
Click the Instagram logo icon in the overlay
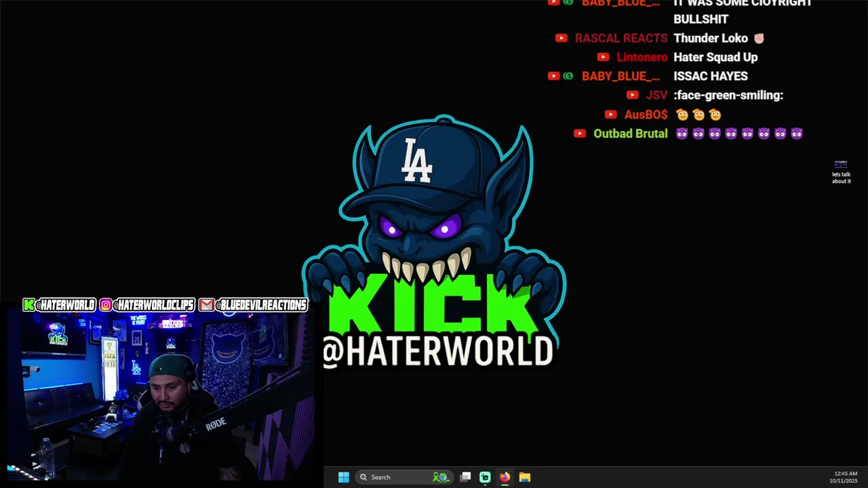tap(106, 305)
